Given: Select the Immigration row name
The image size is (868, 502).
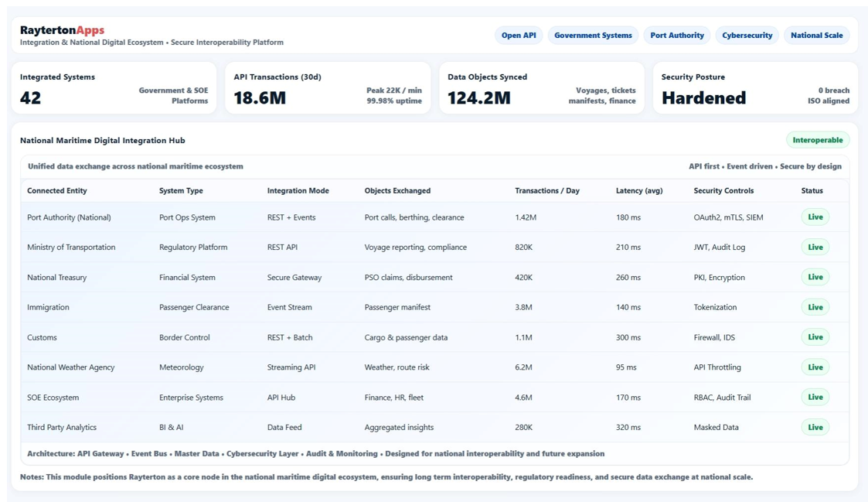Looking at the screenshot, I should (x=48, y=307).
